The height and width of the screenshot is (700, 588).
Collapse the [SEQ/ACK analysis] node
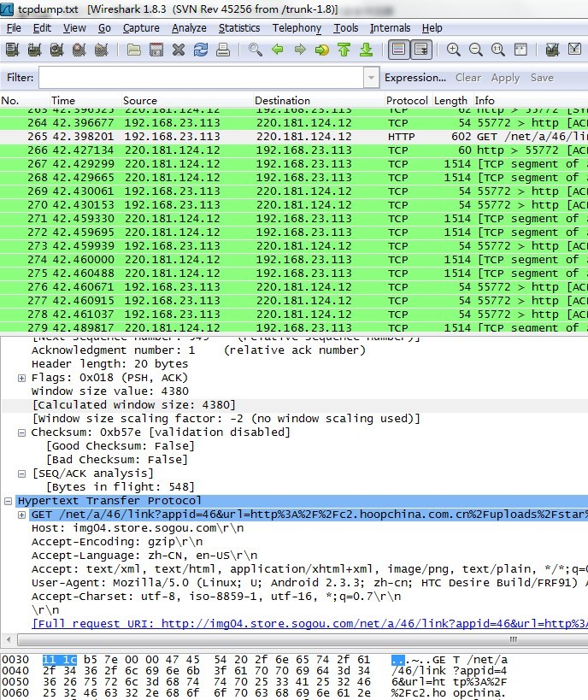[x=21, y=474]
